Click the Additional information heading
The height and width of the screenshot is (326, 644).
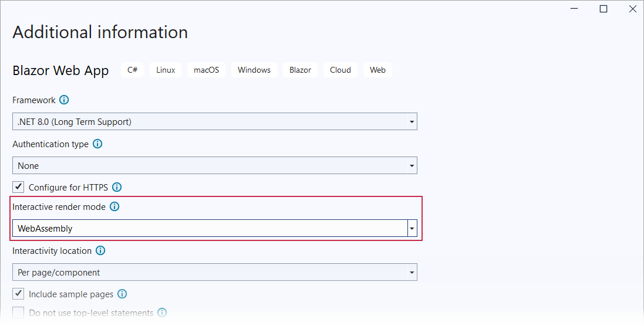[x=100, y=32]
